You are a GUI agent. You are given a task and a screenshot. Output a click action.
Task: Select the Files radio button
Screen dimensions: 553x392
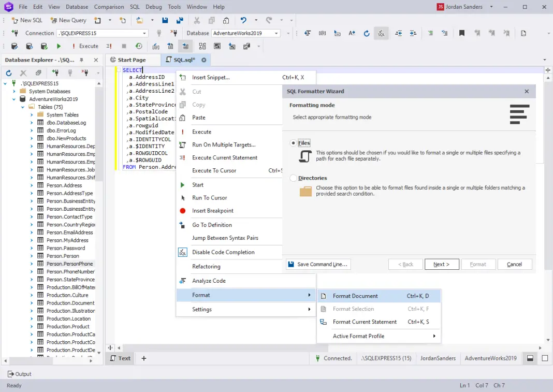point(294,143)
